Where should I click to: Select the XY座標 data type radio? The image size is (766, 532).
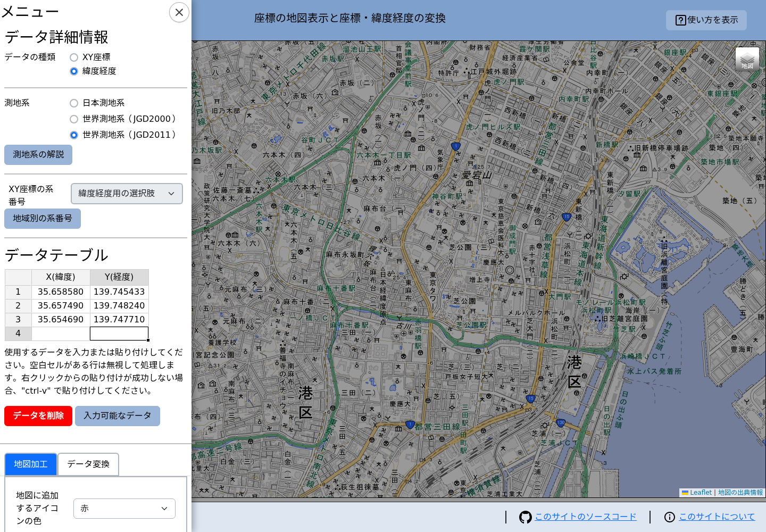[74, 57]
